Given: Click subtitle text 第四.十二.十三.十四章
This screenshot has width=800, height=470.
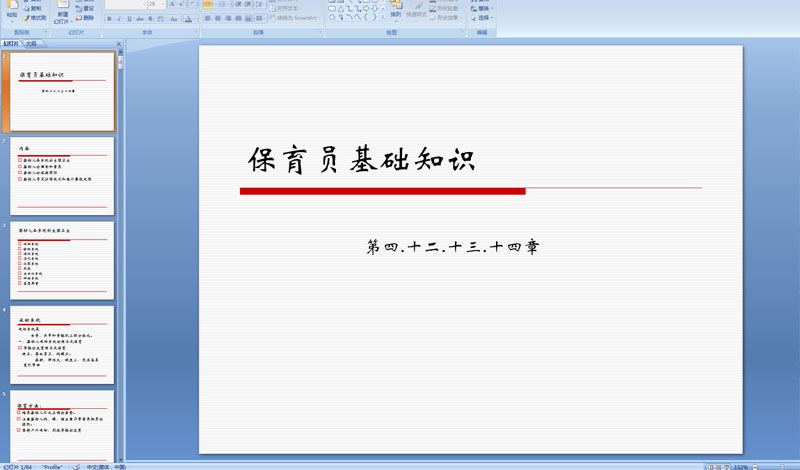Looking at the screenshot, I should 453,247.
